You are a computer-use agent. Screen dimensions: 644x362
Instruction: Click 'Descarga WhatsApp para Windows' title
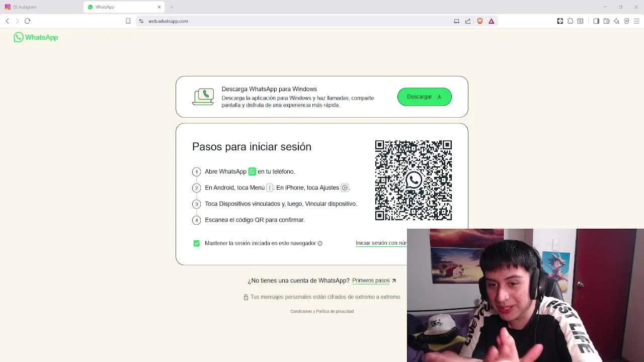coord(269,89)
